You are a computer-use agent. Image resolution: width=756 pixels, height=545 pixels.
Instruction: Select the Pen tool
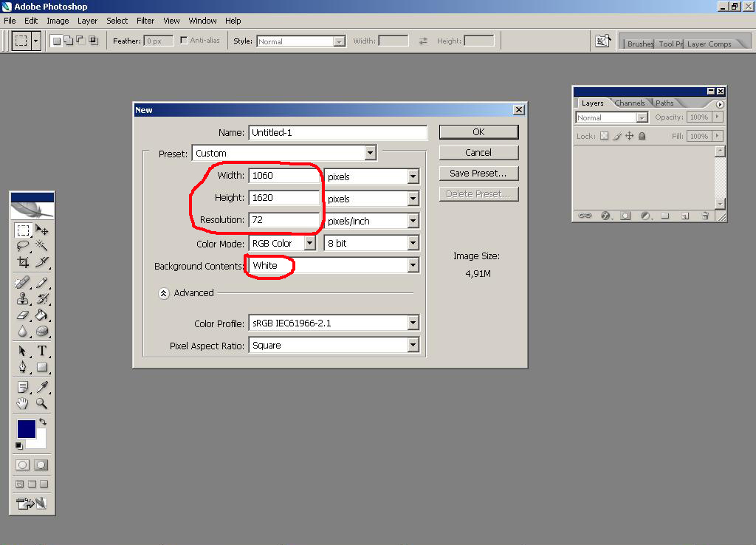[x=23, y=367]
